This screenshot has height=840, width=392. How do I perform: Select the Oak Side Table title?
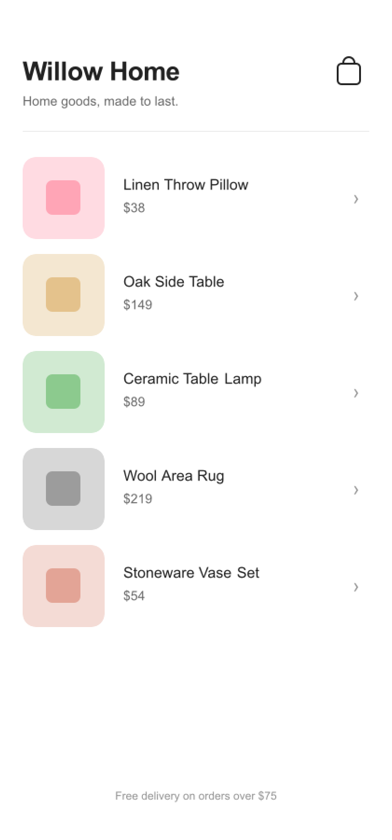click(174, 282)
